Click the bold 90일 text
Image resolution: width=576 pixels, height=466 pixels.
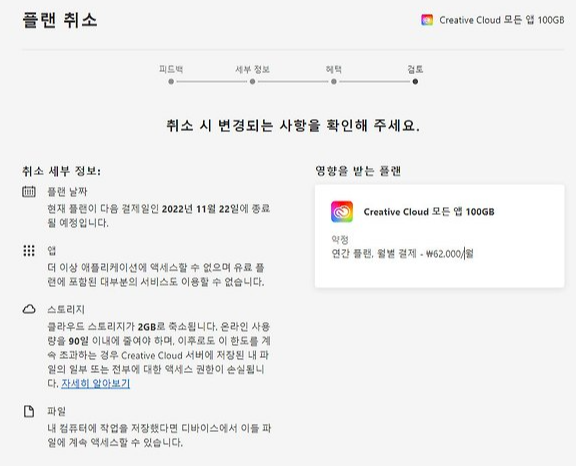tap(79, 341)
